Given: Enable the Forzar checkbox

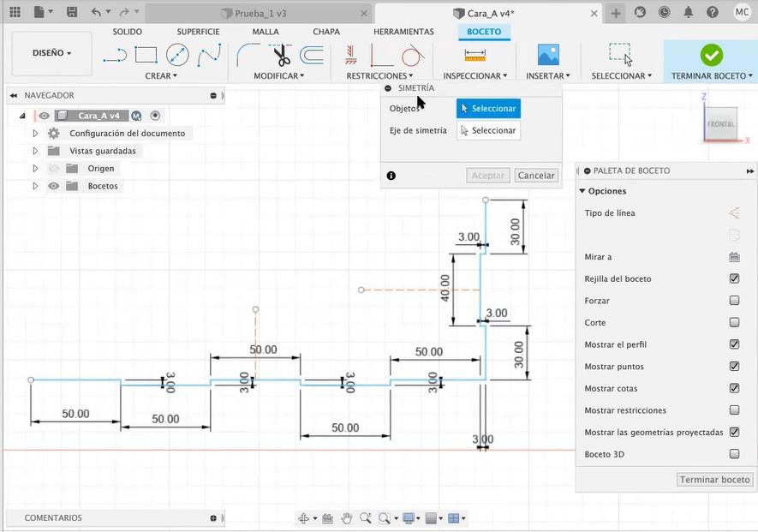Looking at the screenshot, I should 734,301.
